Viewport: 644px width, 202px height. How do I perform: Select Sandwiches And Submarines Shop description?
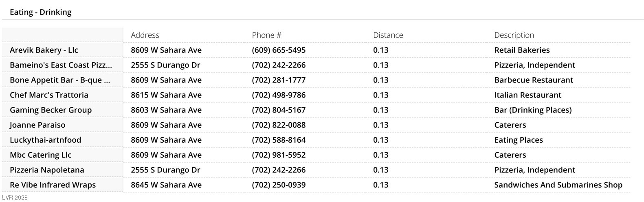558,185
